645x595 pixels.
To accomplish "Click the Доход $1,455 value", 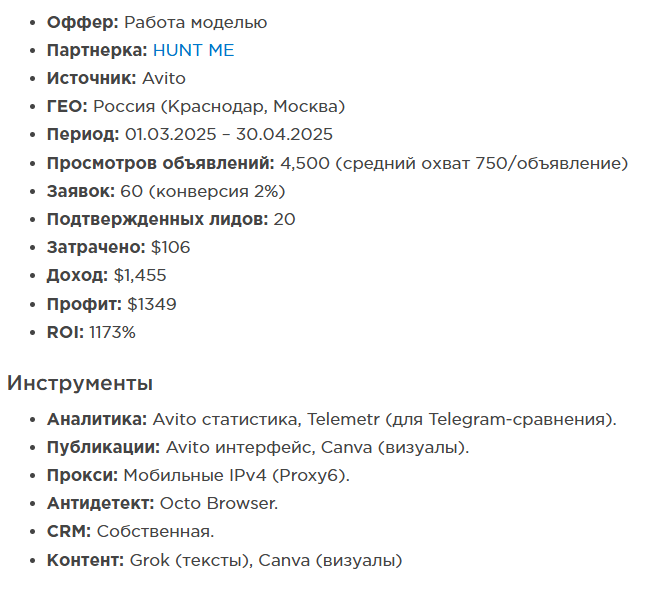I will 140,275.
